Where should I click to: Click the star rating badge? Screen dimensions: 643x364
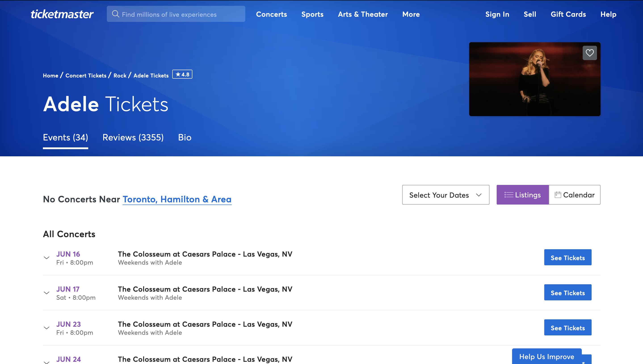(182, 74)
